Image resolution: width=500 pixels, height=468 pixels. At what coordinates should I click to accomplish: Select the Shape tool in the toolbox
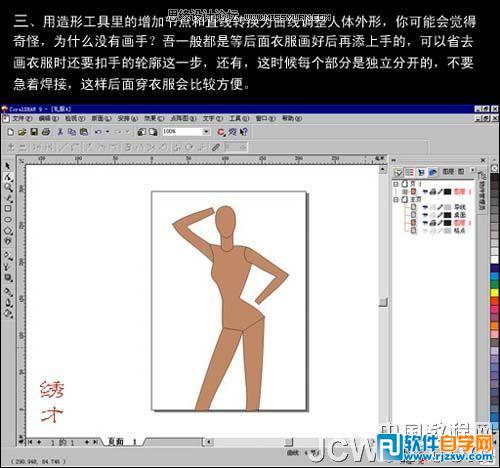point(8,177)
